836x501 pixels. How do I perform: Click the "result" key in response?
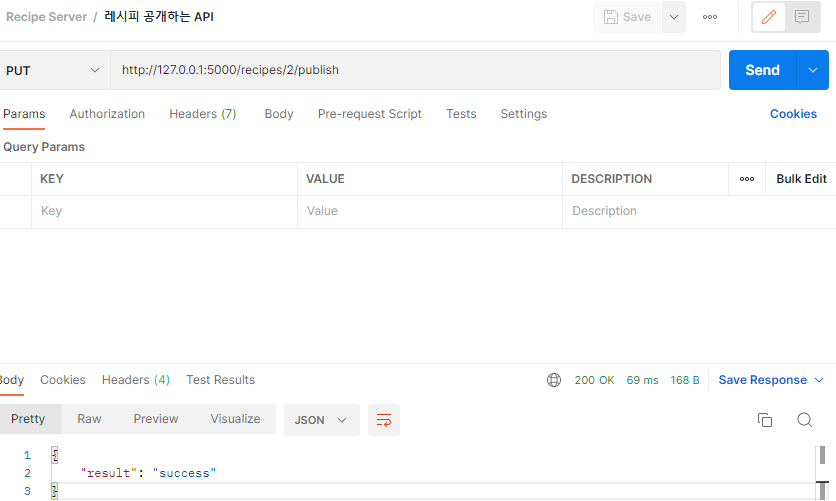point(109,473)
